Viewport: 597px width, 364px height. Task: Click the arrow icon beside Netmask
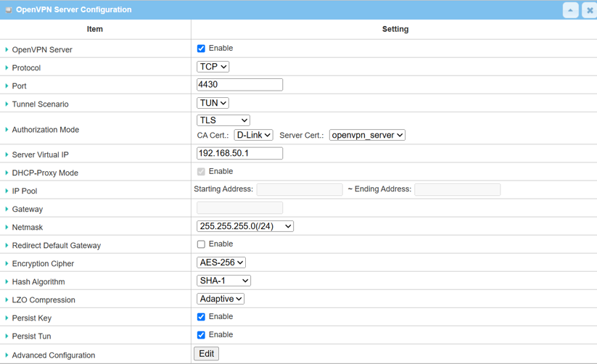point(7,228)
